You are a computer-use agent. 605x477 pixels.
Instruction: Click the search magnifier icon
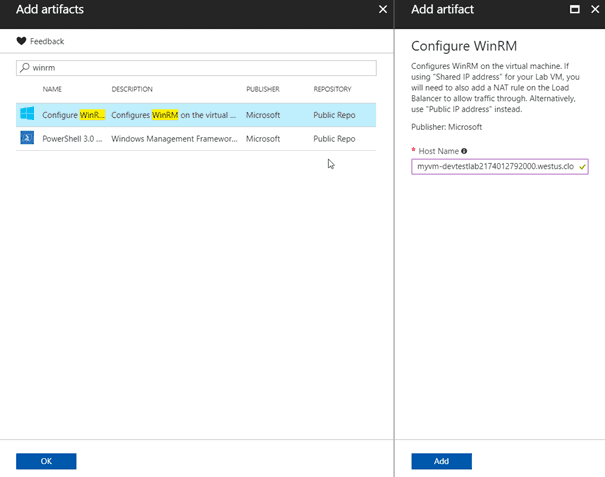coord(25,68)
